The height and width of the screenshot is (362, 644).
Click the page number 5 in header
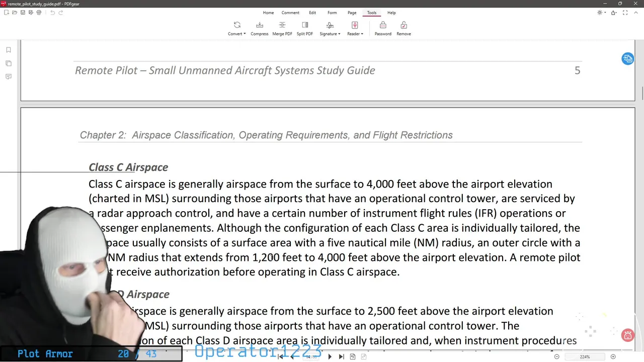(578, 70)
